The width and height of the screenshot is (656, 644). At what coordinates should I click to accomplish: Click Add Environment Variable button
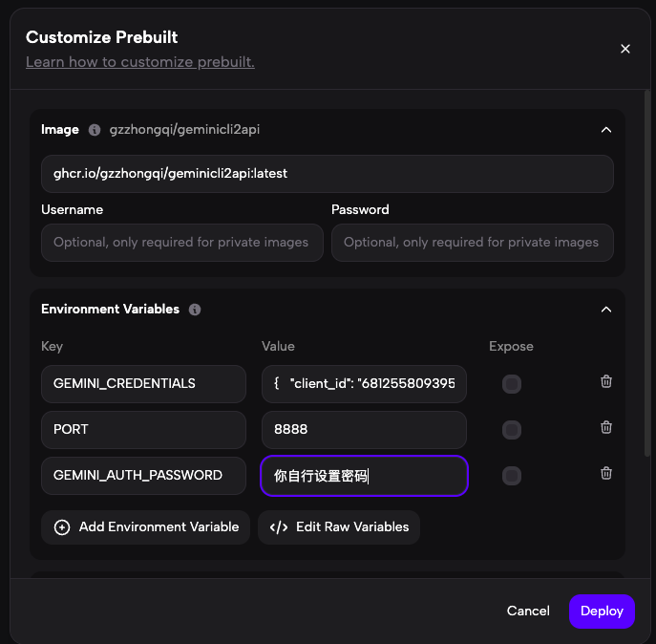(146, 526)
